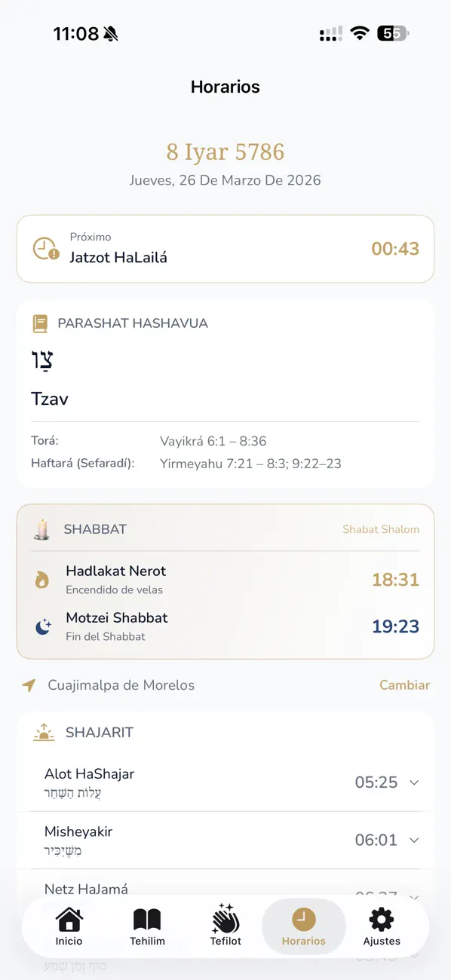The width and height of the screenshot is (451, 980).
Task: Click the location pin beside Cuajimalpa de Morelos
Action: pos(29,685)
